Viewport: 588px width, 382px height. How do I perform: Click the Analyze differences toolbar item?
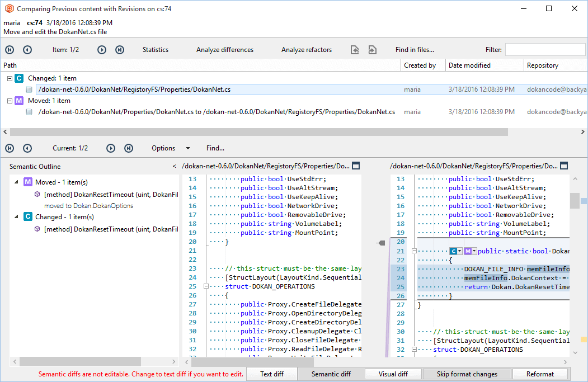[224, 49]
